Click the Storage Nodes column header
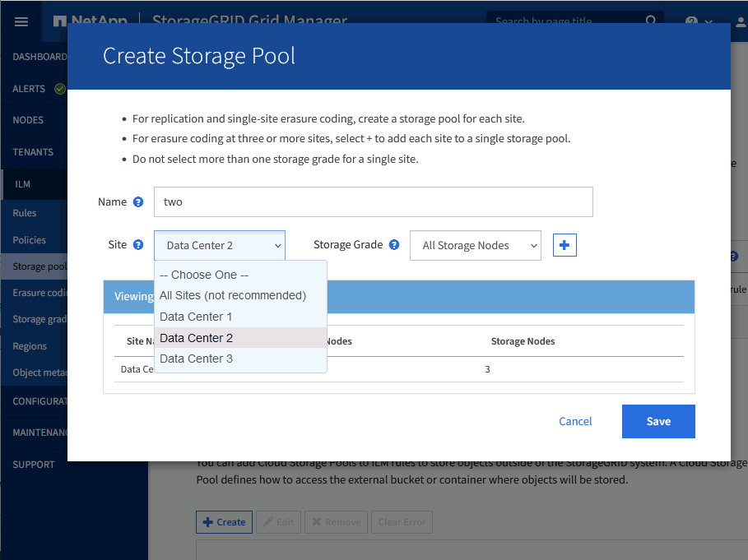 coord(523,341)
